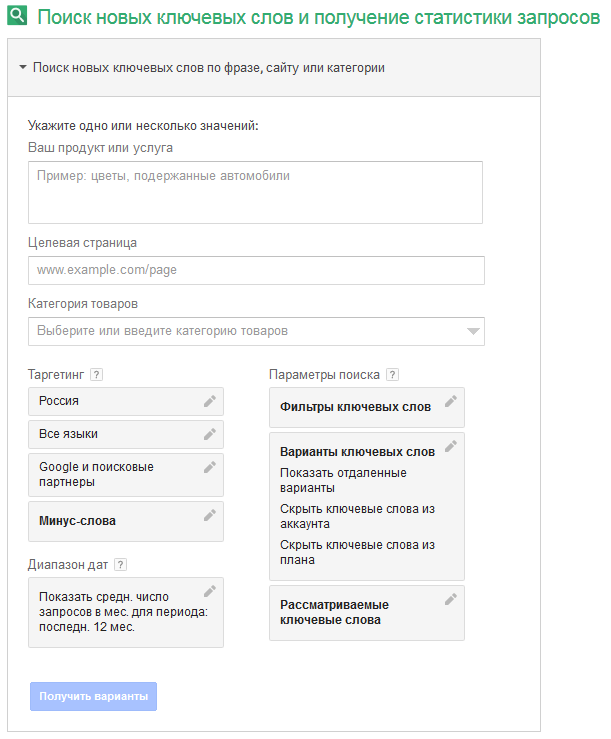The image size is (611, 739).
Task: Edit the date range pencil icon
Action: point(210,591)
